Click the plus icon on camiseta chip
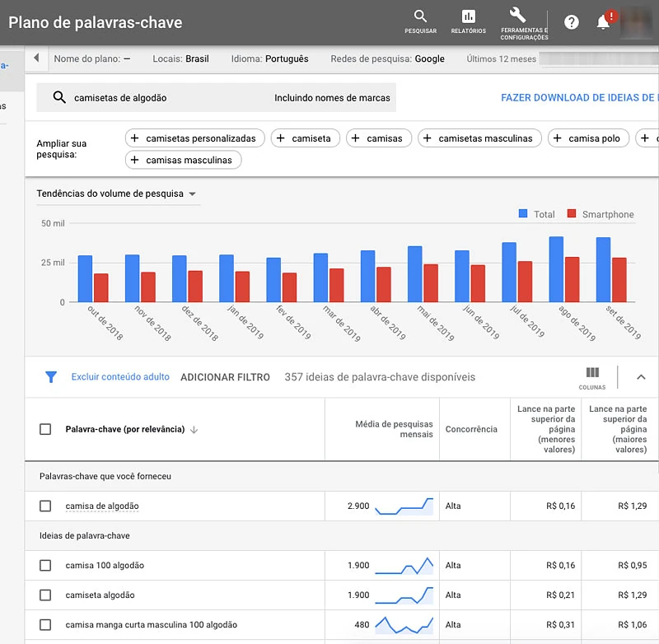659x644 pixels. (281, 138)
